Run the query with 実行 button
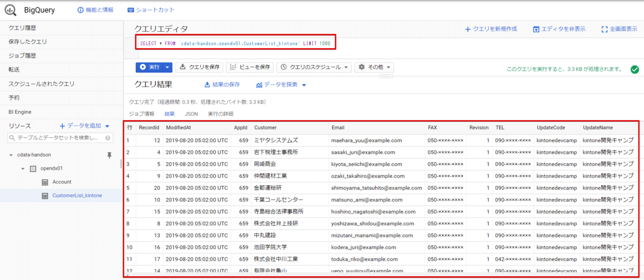Viewport: 644px width, 280px height. (149, 67)
